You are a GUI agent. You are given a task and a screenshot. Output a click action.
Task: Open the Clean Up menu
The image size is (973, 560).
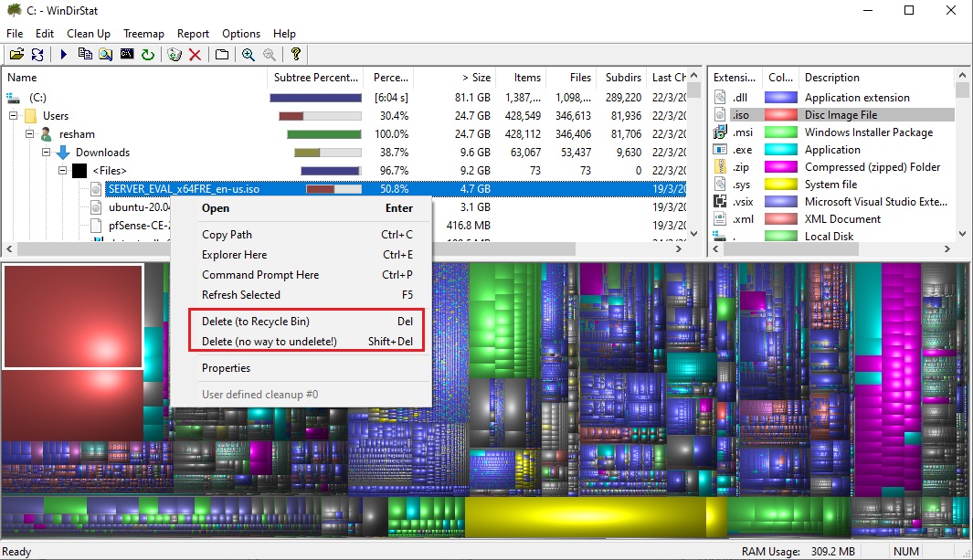click(88, 34)
